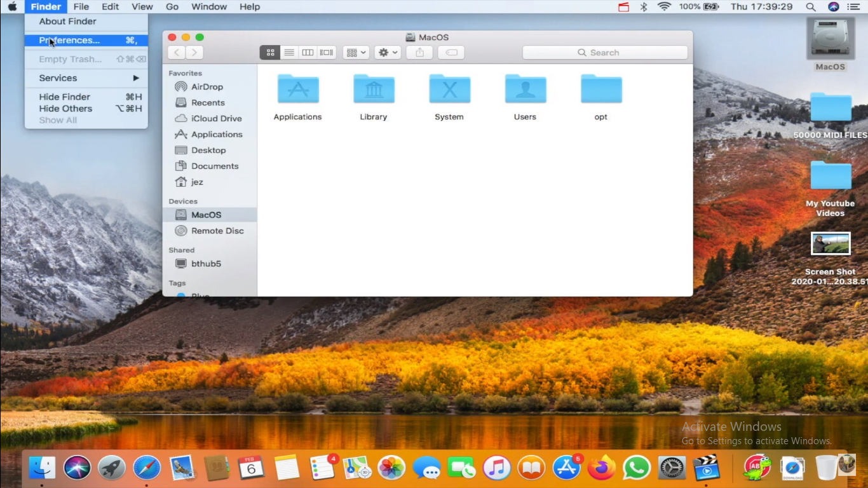Select the System folder icon
The width and height of the screenshot is (868, 488).
[x=449, y=89]
